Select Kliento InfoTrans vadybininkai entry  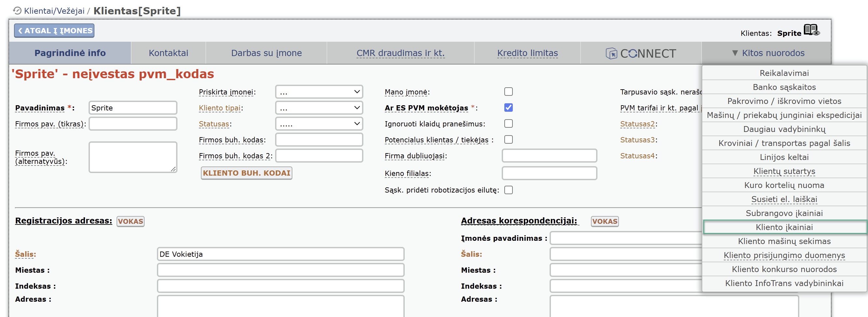[x=784, y=283]
